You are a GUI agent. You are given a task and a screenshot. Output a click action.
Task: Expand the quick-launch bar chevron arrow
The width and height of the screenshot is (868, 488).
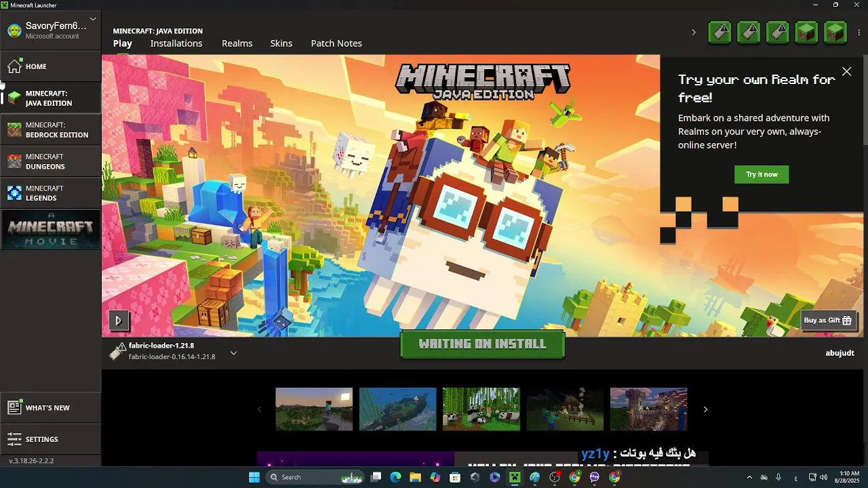click(693, 32)
